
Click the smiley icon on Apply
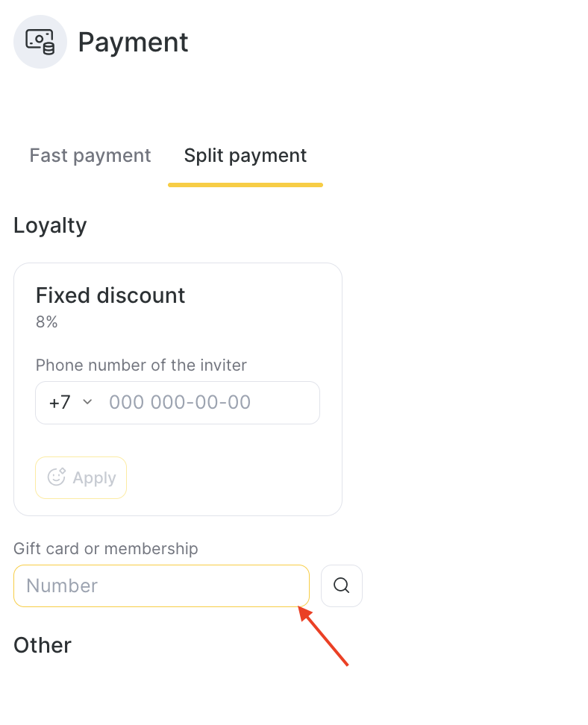(x=57, y=477)
